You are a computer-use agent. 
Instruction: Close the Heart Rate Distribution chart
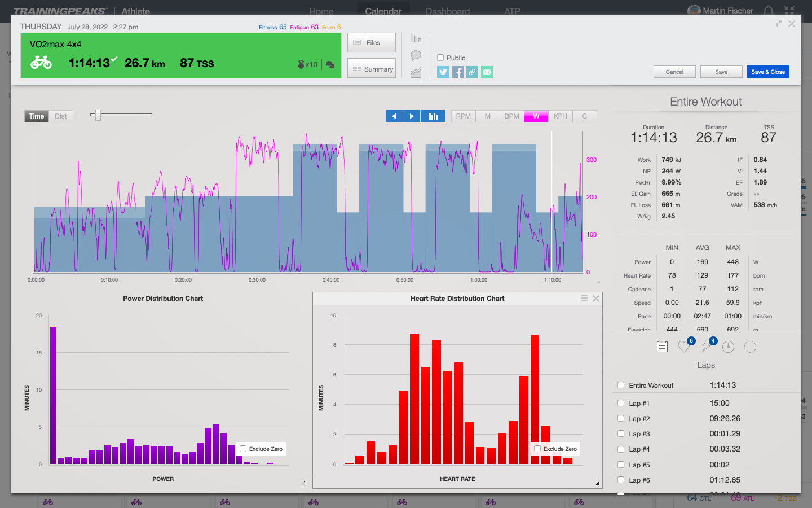595,298
